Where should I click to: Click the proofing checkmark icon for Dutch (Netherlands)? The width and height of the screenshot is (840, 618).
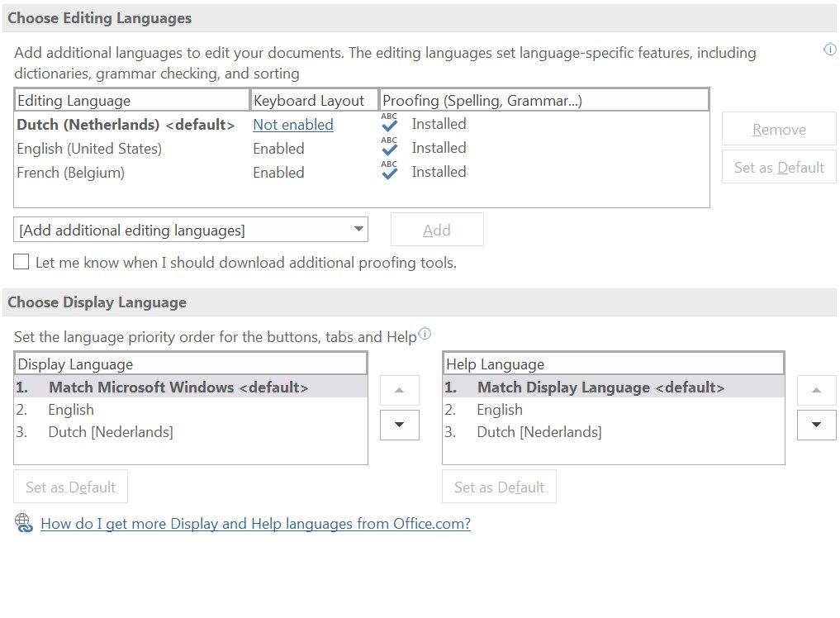[390, 123]
